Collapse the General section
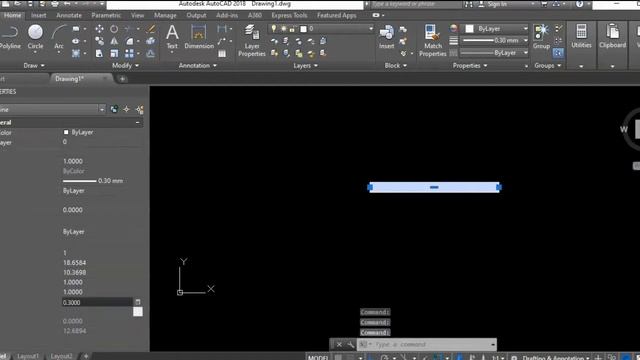640x360 pixels. pyautogui.click(x=138, y=122)
